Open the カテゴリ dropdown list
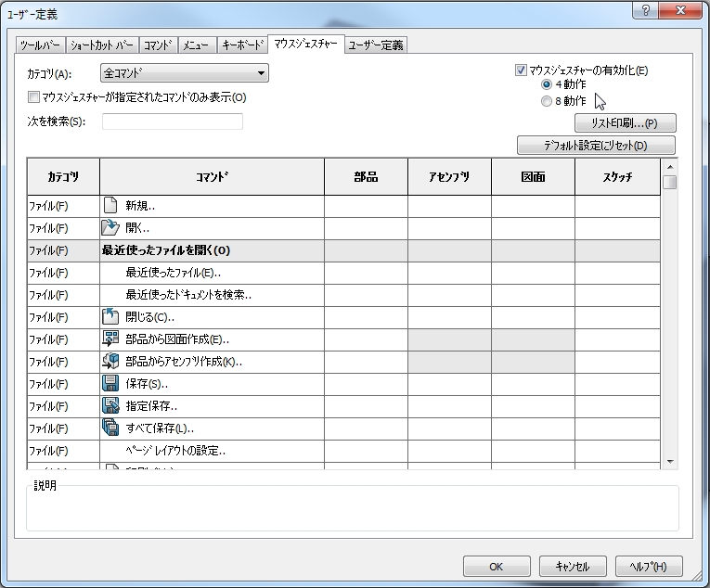Image resolution: width=710 pixels, height=588 pixels. click(261, 73)
